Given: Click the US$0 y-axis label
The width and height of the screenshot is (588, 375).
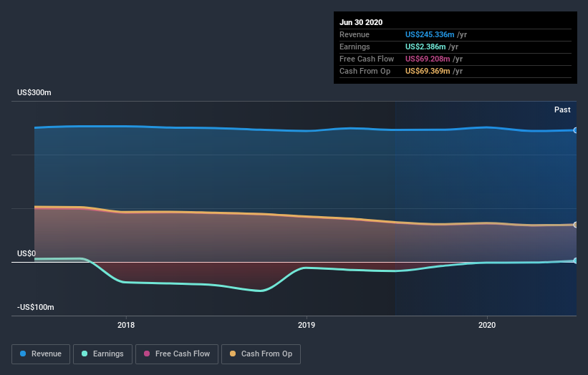Looking at the screenshot, I should point(26,253).
